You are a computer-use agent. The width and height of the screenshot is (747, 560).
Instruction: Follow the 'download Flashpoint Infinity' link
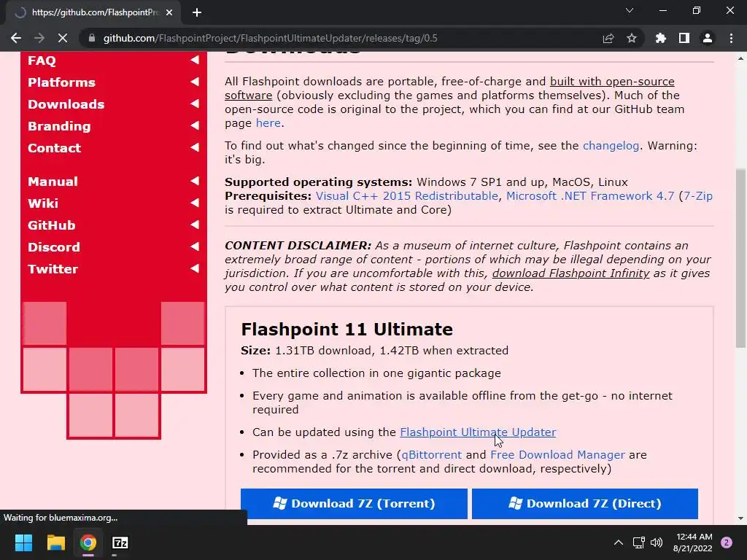pyautogui.click(x=570, y=273)
